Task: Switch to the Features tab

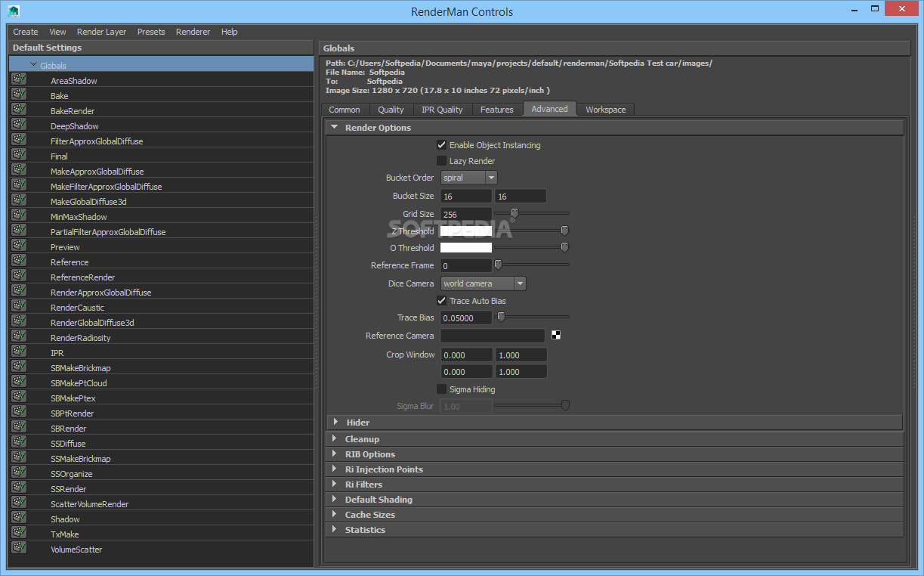Action: [x=497, y=110]
